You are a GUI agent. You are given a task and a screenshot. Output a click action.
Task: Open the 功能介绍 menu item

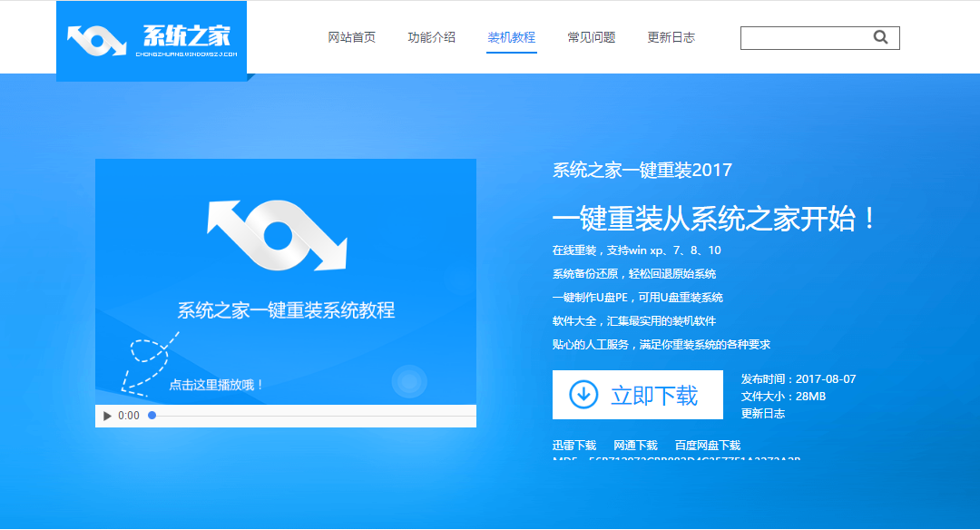(430, 38)
